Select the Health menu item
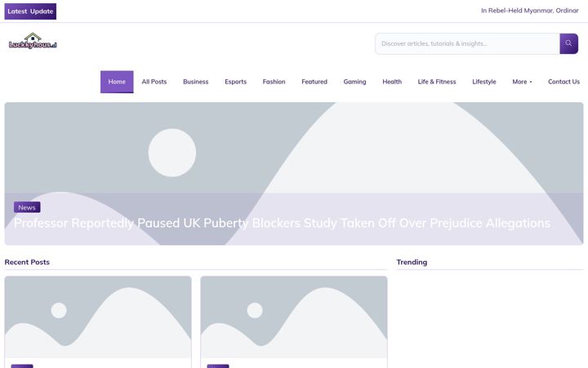The height and width of the screenshot is (368, 588). (x=392, y=82)
